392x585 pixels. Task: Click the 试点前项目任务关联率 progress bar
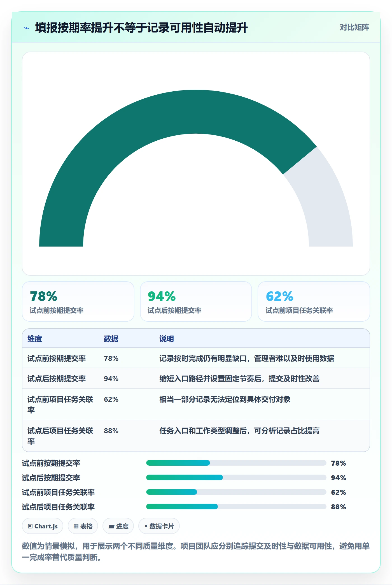(236, 492)
